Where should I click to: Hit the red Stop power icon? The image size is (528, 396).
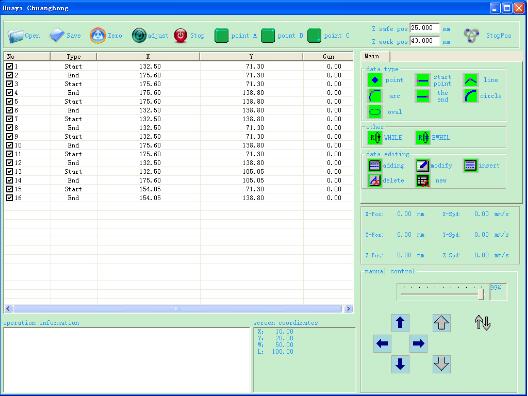180,35
